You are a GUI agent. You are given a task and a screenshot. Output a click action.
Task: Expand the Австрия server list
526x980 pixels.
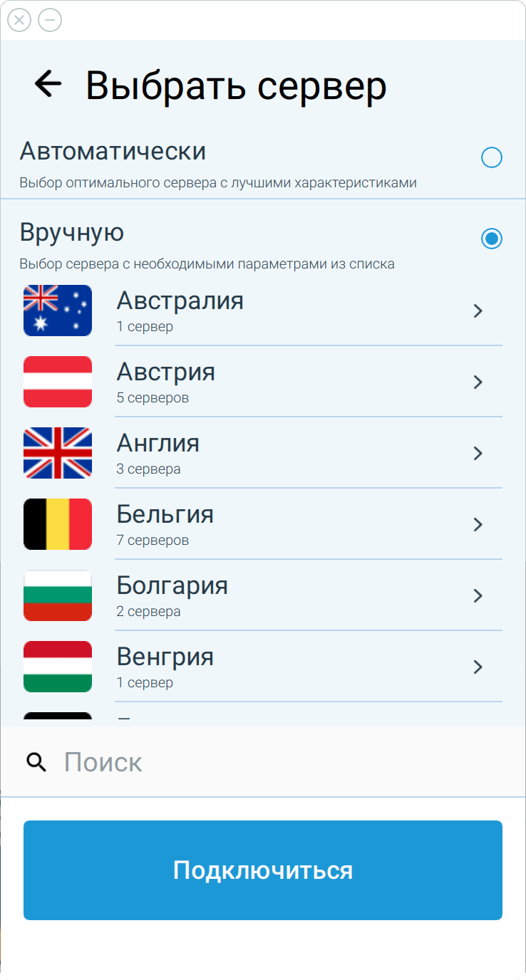(478, 382)
